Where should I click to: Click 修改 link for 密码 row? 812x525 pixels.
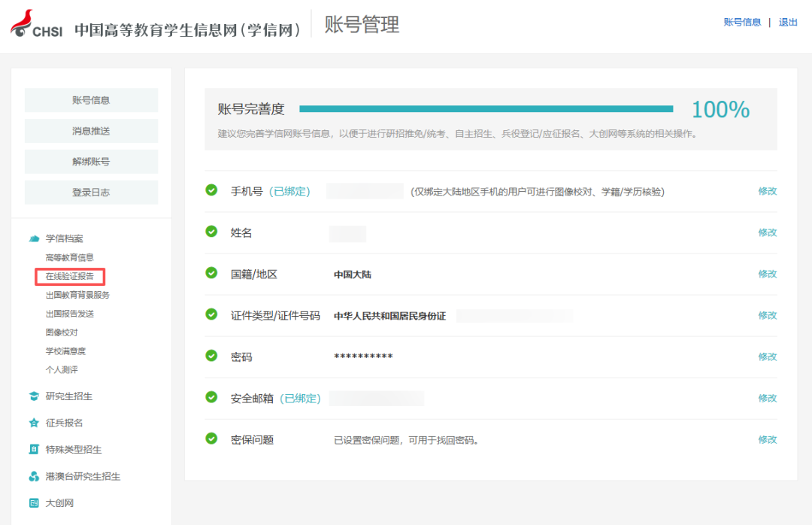pyautogui.click(x=767, y=357)
